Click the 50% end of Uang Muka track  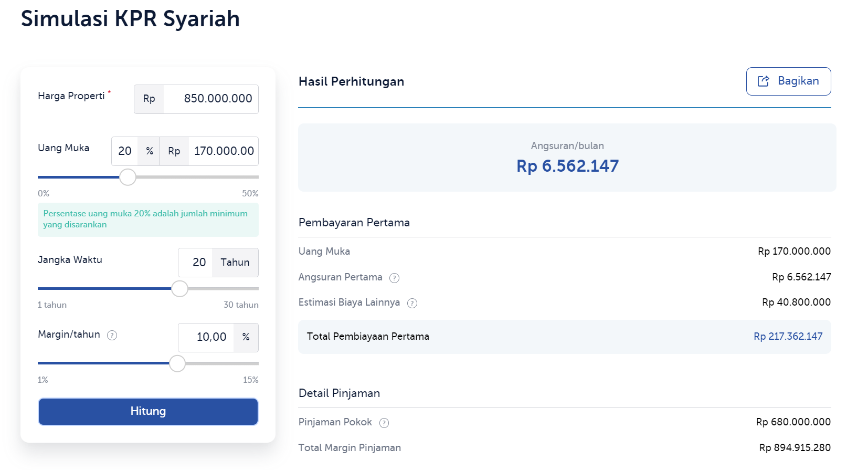click(257, 177)
